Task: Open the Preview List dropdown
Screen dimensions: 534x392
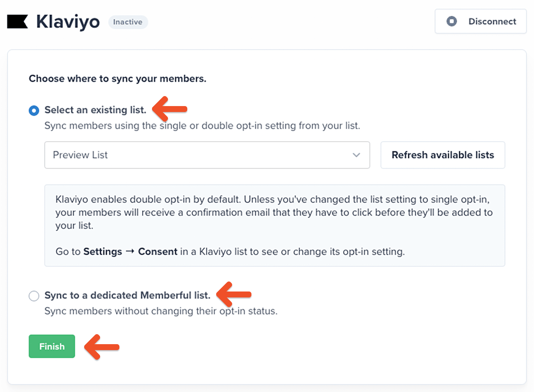Action: [x=200, y=155]
